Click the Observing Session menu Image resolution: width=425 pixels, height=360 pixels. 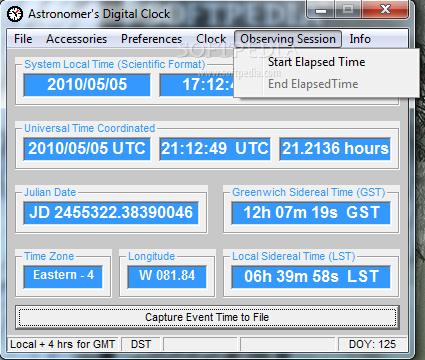pyautogui.click(x=288, y=39)
